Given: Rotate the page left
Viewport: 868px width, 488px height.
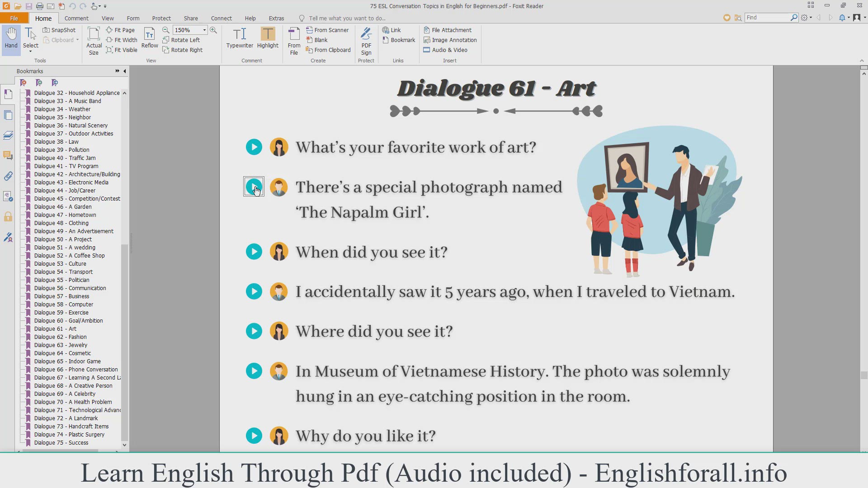Looking at the screenshot, I should 181,40.
